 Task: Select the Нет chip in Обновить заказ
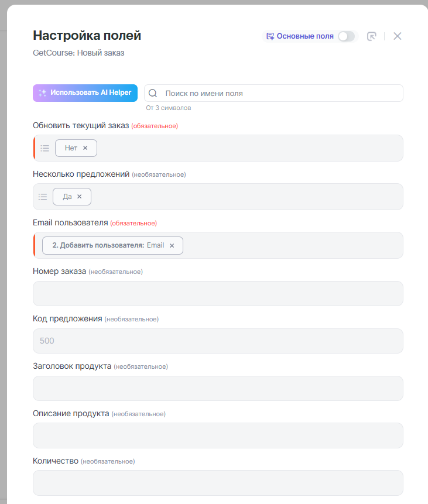coord(70,148)
